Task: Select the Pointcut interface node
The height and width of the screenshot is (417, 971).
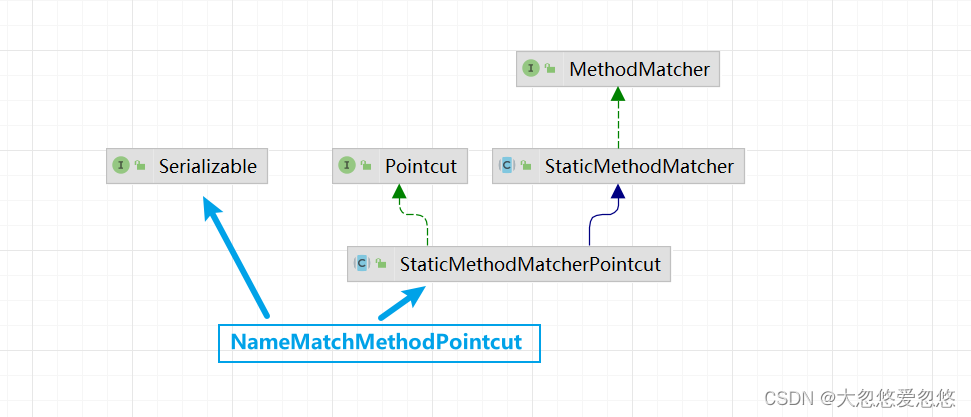Action: tap(400, 166)
